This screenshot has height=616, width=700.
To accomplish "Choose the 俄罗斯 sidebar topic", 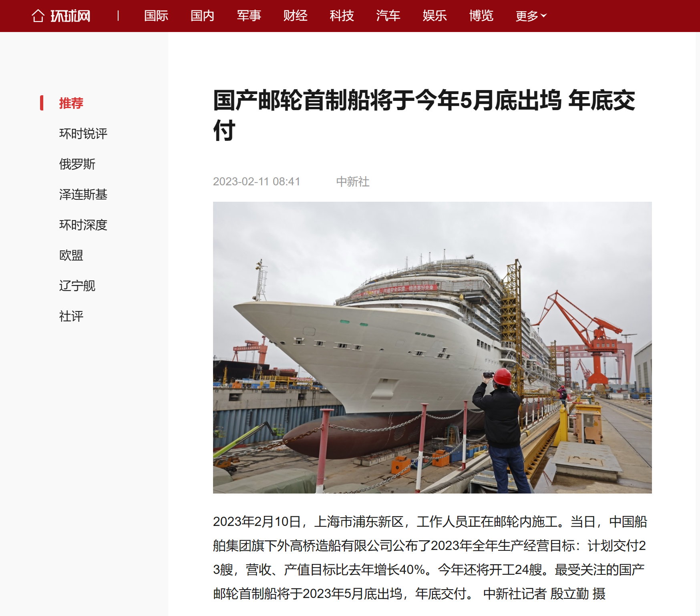I will pyautogui.click(x=77, y=164).
